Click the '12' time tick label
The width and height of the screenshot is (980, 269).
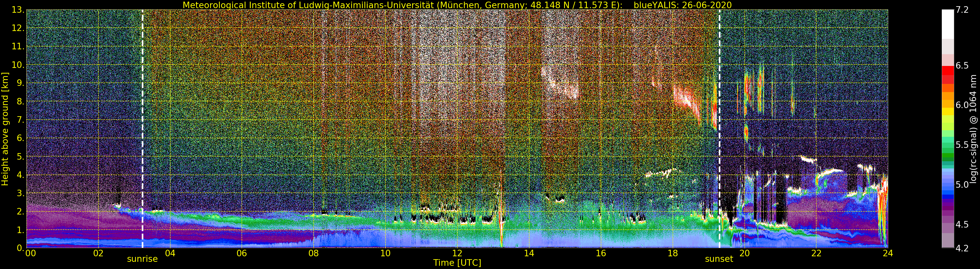(457, 253)
